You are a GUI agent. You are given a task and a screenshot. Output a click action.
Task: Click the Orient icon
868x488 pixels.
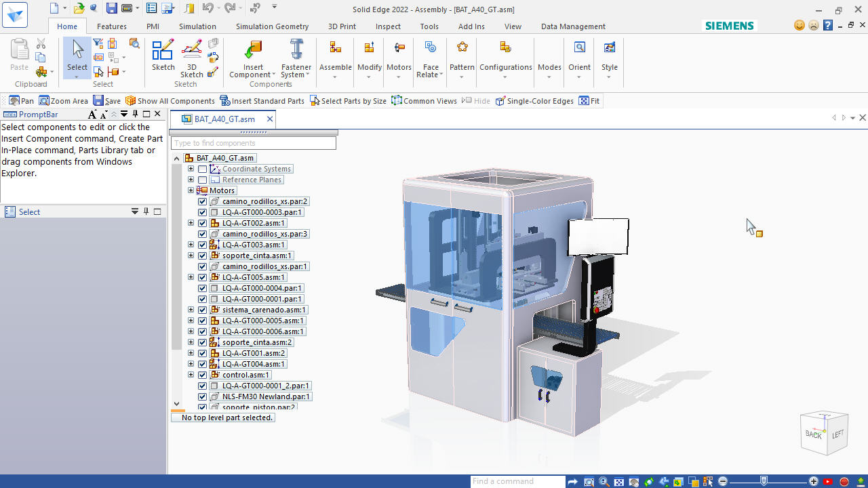click(x=580, y=47)
